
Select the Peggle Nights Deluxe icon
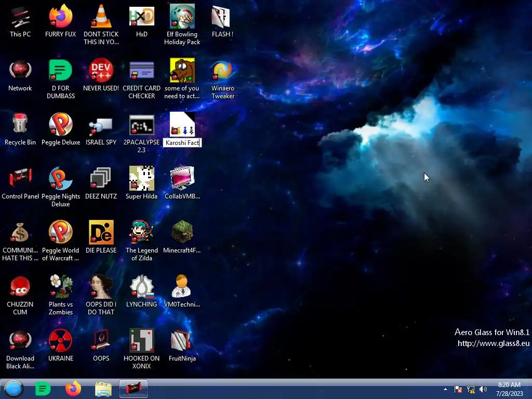click(x=60, y=187)
